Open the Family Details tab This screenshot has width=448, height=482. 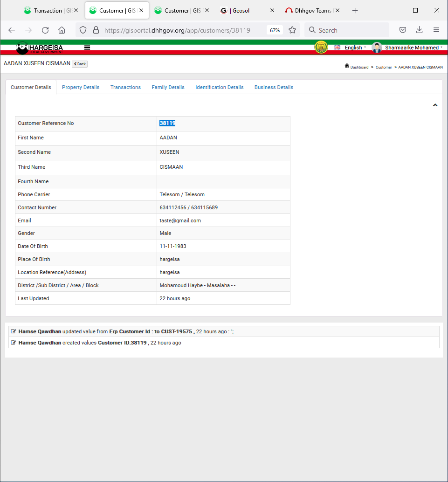(168, 87)
